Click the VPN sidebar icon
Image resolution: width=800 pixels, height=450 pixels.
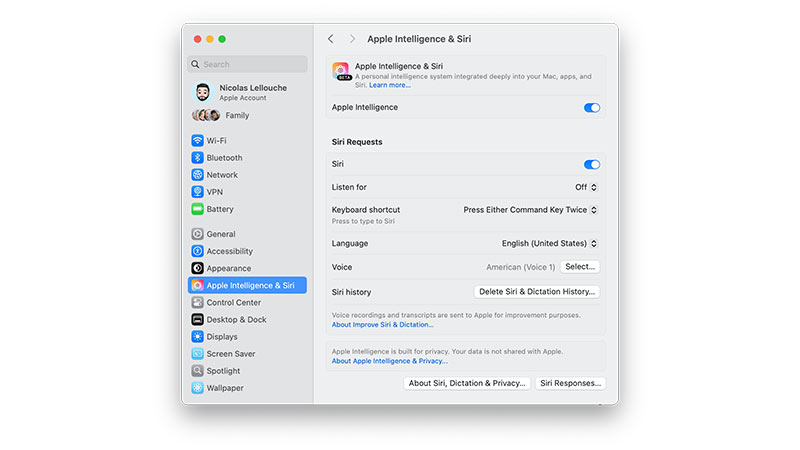tap(197, 192)
